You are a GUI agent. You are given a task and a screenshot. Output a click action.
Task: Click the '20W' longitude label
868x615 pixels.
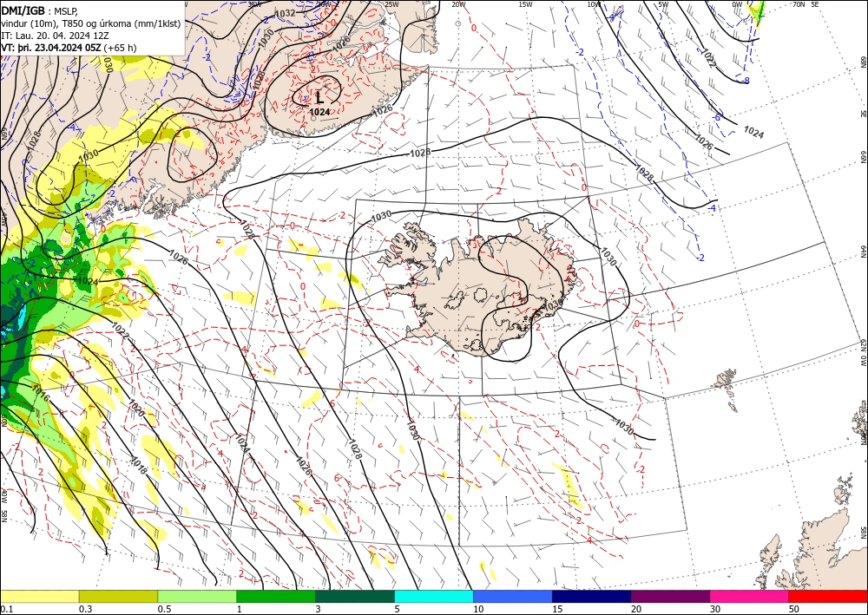(x=457, y=4)
